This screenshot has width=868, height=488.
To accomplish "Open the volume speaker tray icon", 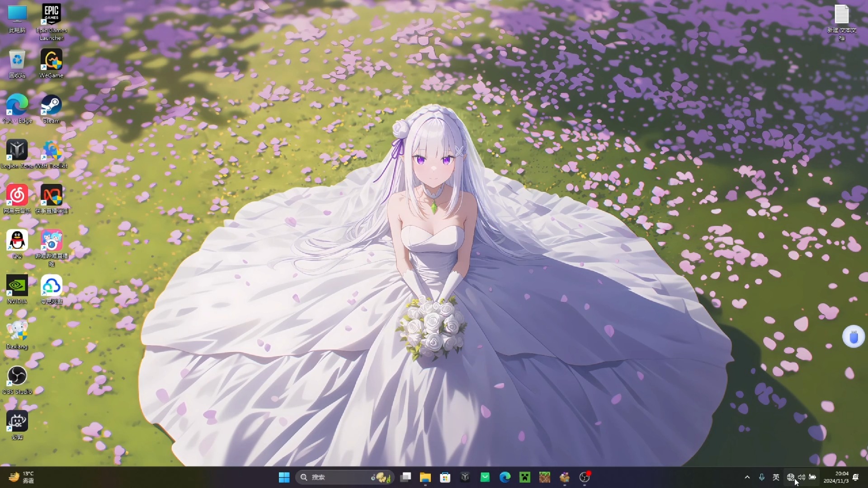I will [802, 477].
